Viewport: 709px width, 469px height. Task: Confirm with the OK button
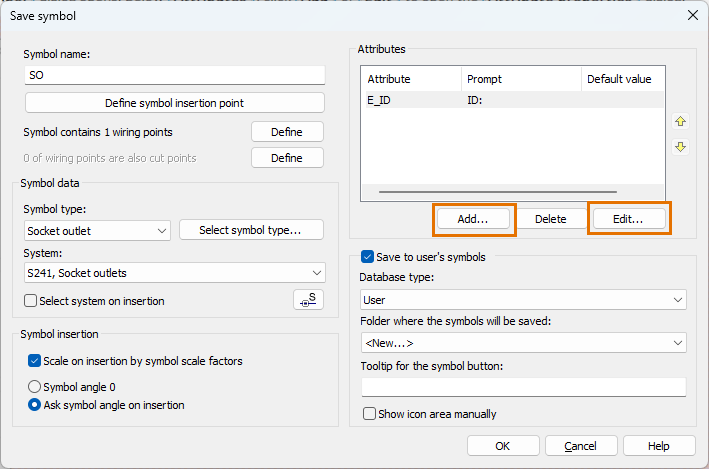[x=503, y=446]
